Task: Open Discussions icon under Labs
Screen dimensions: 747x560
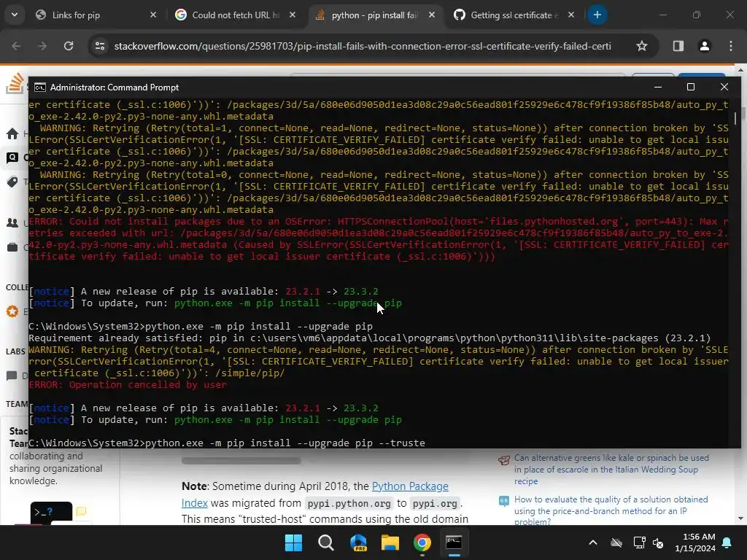Action: pyautogui.click(x=12, y=376)
